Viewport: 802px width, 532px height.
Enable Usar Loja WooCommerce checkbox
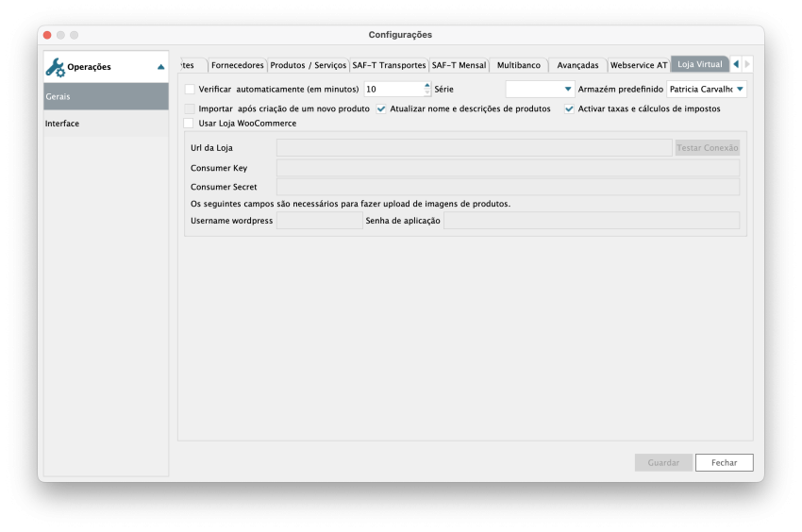[190, 124]
